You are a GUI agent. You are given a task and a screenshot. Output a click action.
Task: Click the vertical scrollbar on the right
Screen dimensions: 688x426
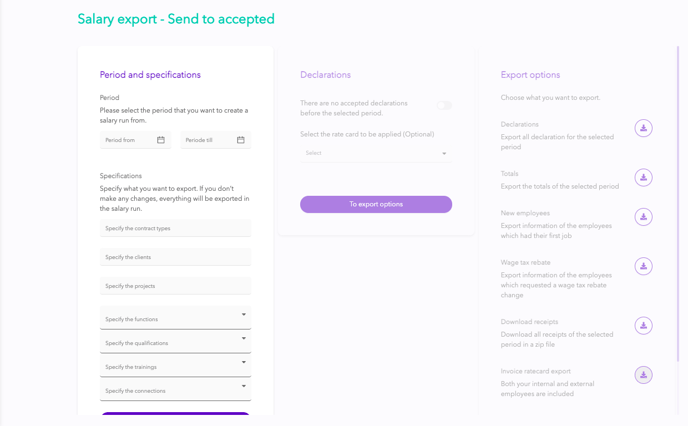(678, 204)
